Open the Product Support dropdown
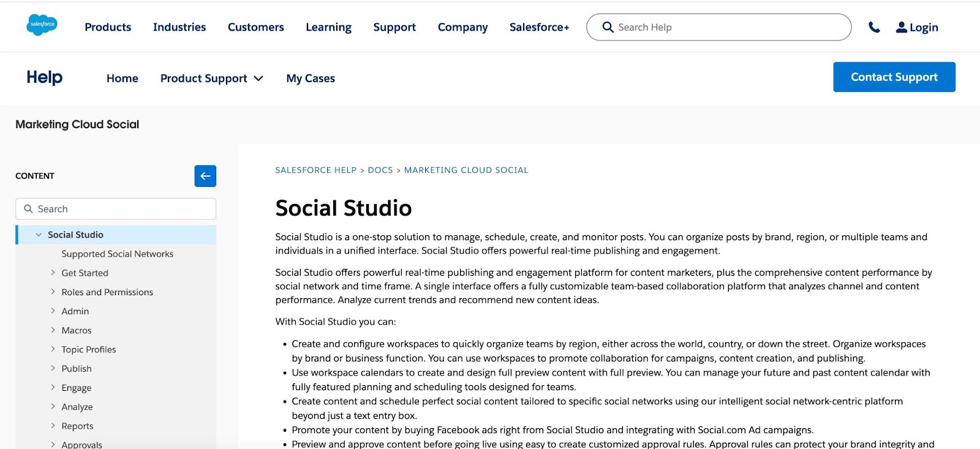 (212, 78)
